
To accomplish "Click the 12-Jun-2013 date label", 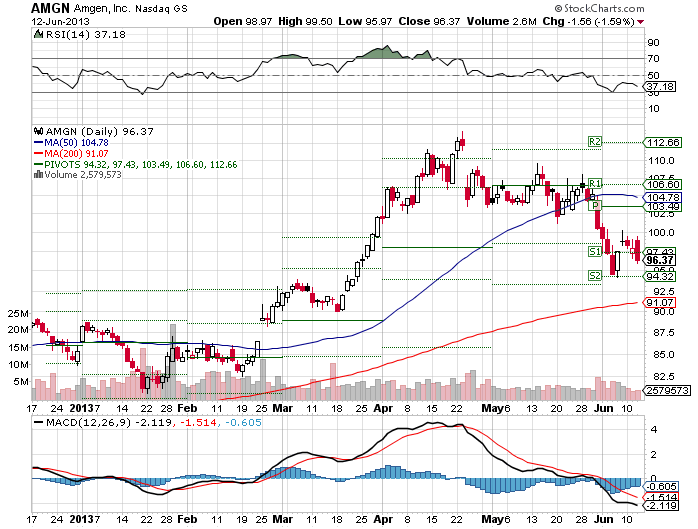I will [x=60, y=21].
